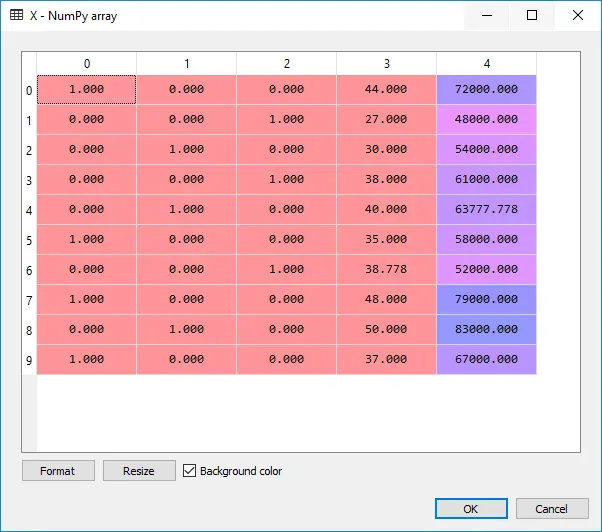Viewport: 602px width, 532px height.
Task: Click cell with value 38.000
Action: 386,179
